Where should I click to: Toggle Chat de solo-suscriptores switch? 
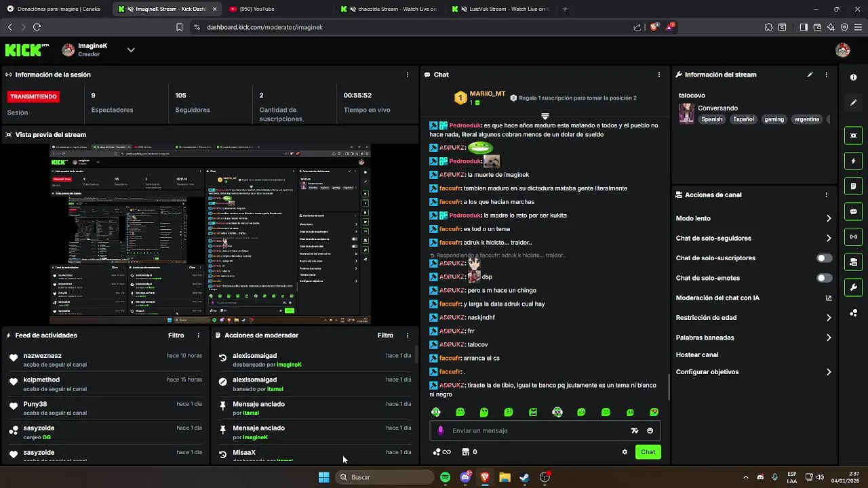(824, 258)
